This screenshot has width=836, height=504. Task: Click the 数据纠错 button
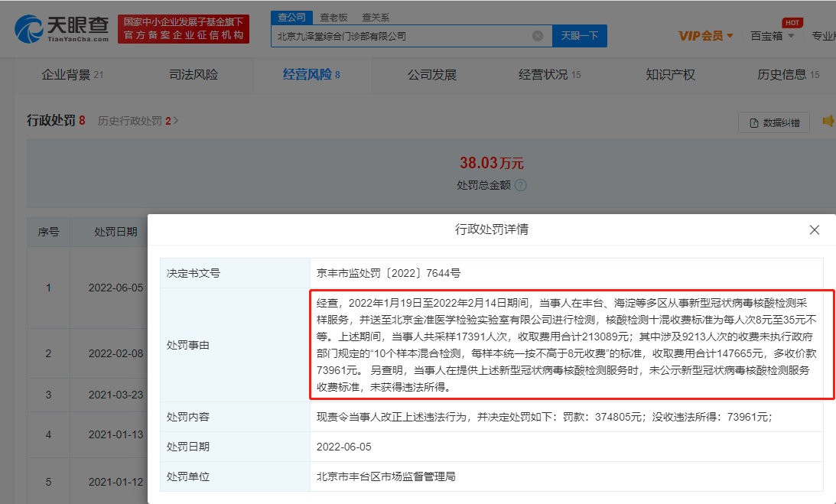773,122
